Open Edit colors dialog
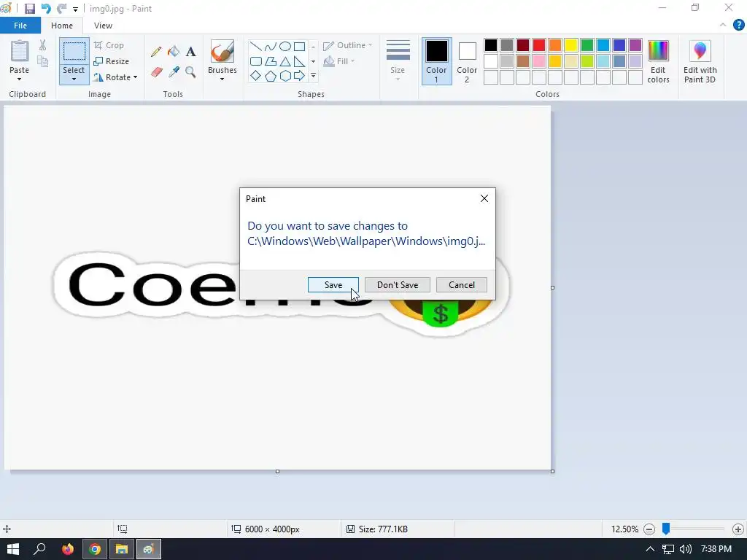The width and height of the screenshot is (747, 560). pos(658,62)
